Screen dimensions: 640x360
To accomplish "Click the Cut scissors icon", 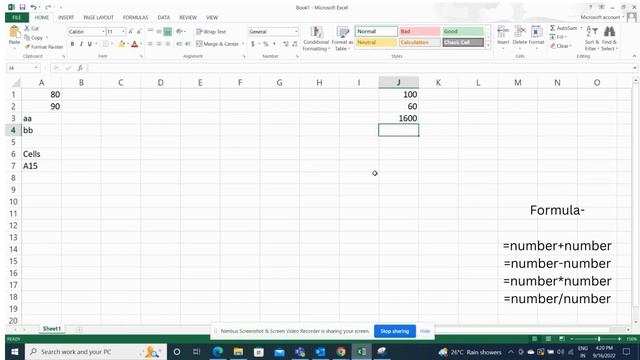I will point(27,28).
